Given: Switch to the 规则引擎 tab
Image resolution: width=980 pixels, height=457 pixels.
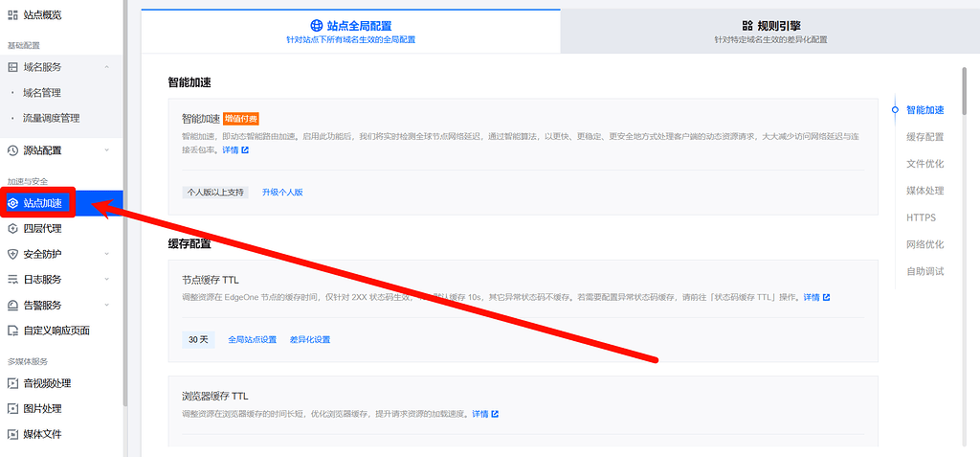Looking at the screenshot, I should coord(769,26).
